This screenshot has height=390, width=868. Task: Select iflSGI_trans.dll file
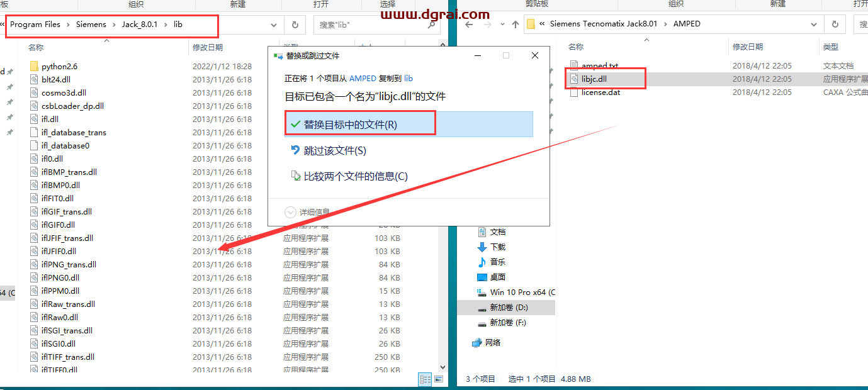(67, 330)
